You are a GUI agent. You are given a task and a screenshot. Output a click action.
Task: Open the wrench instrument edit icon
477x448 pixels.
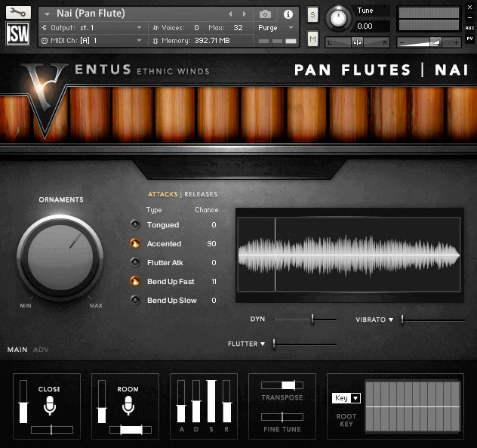tap(18, 13)
